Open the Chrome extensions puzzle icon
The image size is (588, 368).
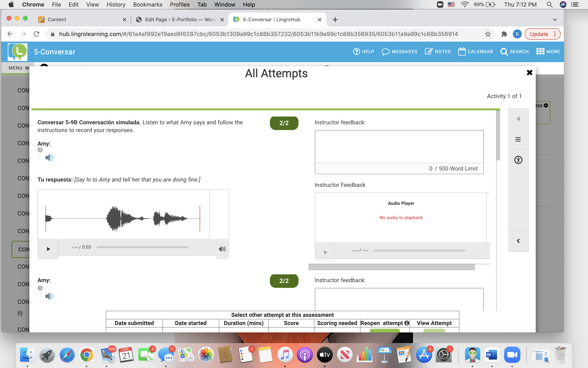click(x=504, y=34)
